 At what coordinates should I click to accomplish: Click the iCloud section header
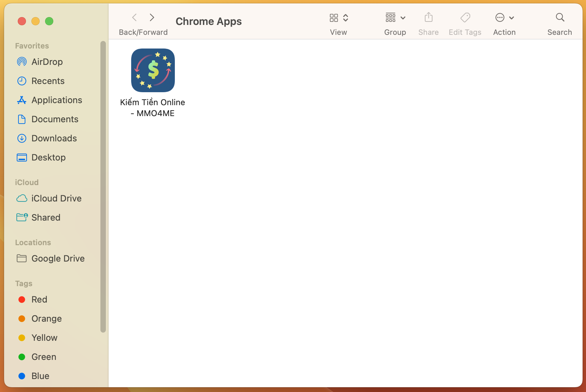(27, 182)
